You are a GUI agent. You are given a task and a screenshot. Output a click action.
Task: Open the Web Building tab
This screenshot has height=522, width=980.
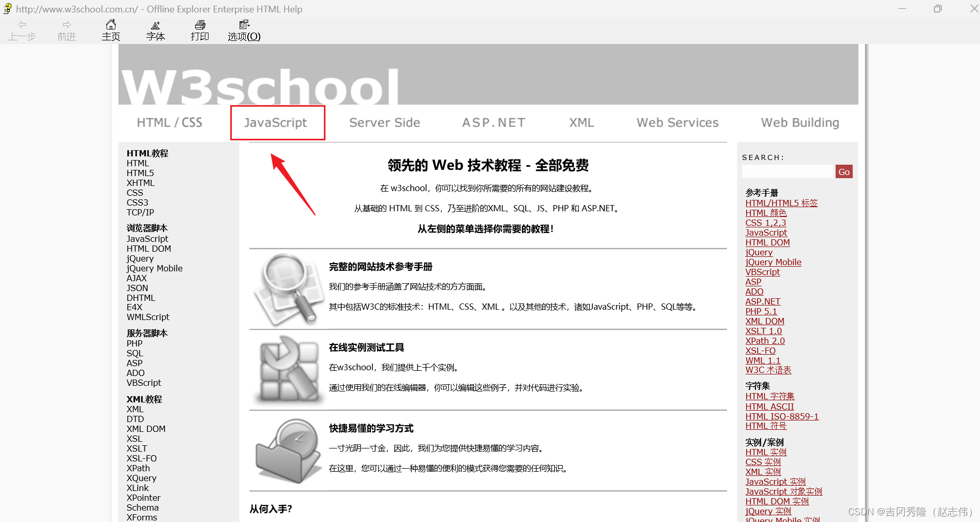[800, 123]
